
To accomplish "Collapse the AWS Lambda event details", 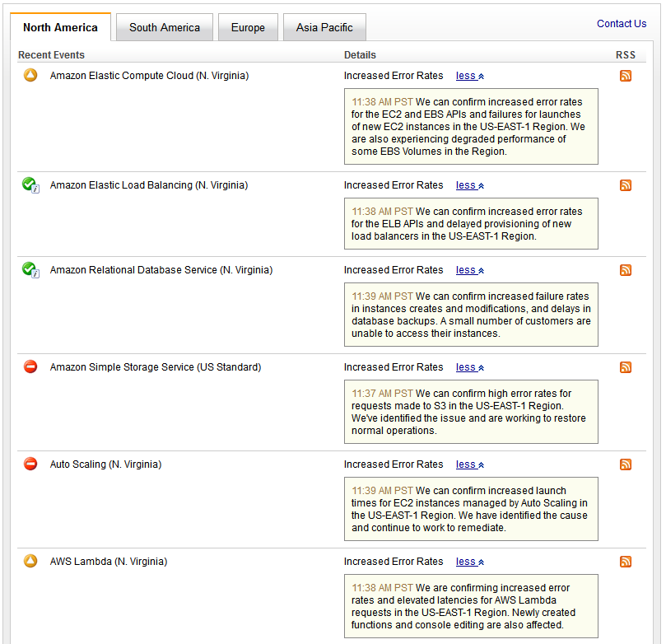I will tap(470, 562).
